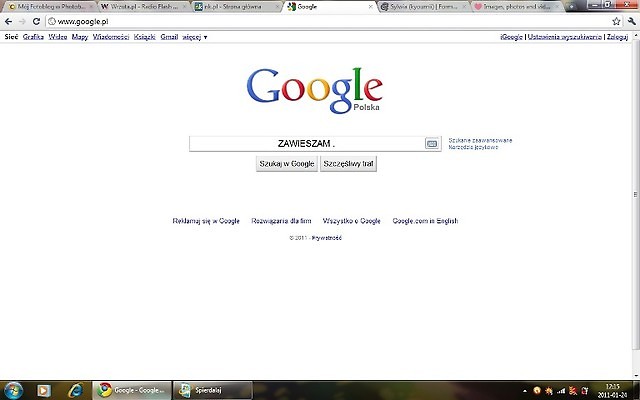
Task: Open Rozwiązania dla firm link
Action: (x=281, y=221)
